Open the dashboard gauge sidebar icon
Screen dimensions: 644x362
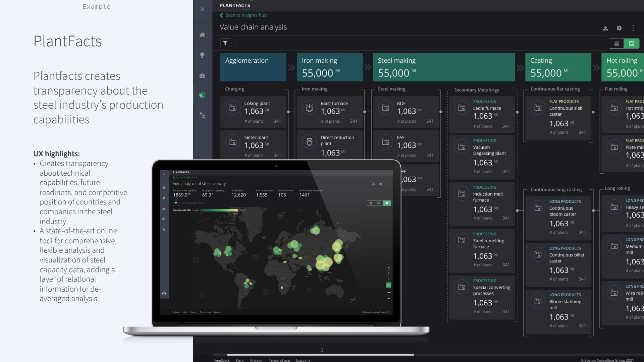[202, 76]
